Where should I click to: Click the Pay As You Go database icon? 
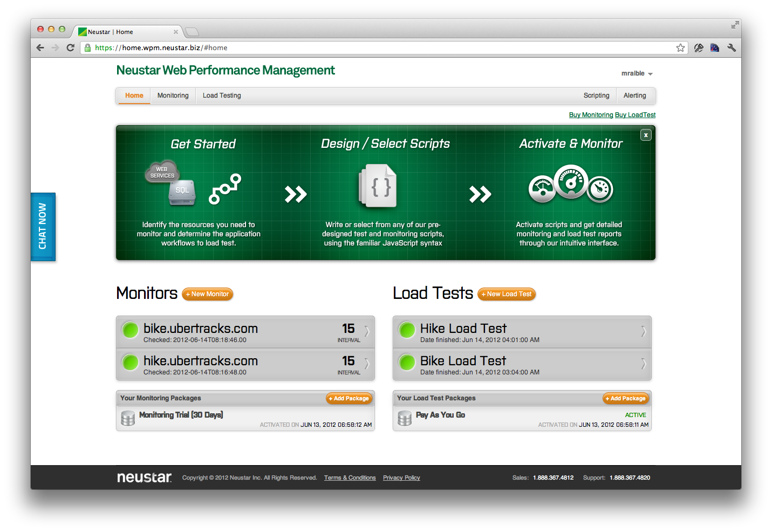pyautogui.click(x=405, y=418)
